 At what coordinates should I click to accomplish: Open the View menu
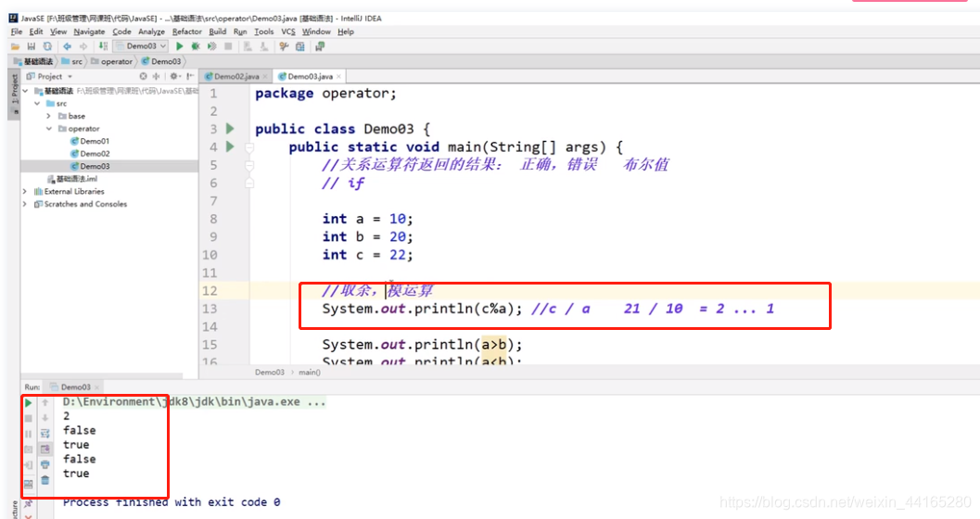[x=58, y=32]
